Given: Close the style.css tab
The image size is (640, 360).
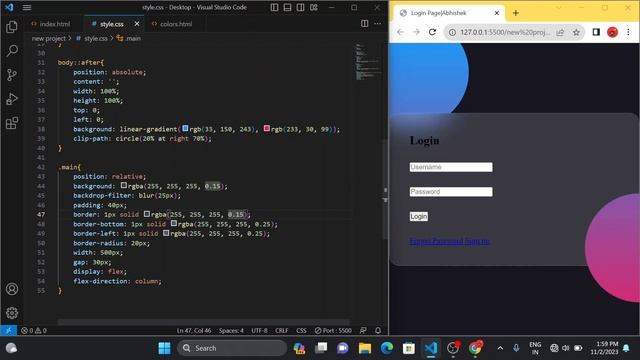Looking at the screenshot, I should point(137,24).
